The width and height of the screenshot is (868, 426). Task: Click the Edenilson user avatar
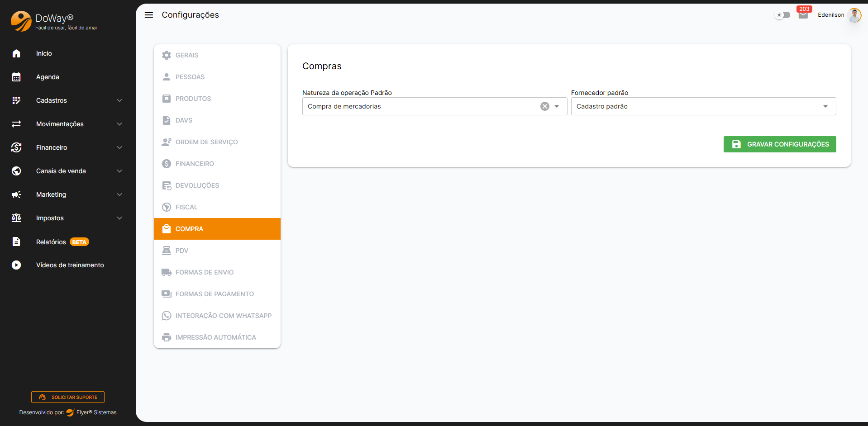pos(854,15)
